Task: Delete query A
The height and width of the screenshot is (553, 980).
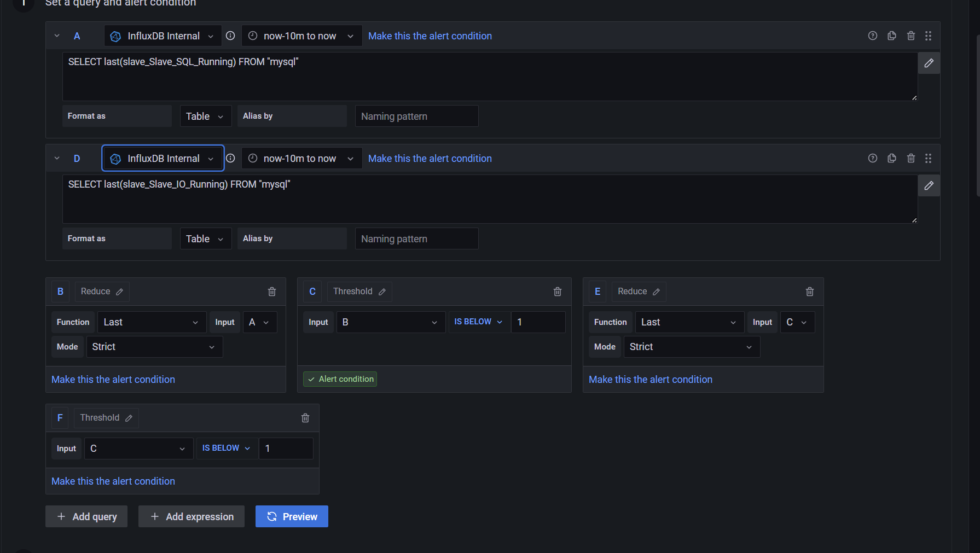Action: [x=911, y=36]
